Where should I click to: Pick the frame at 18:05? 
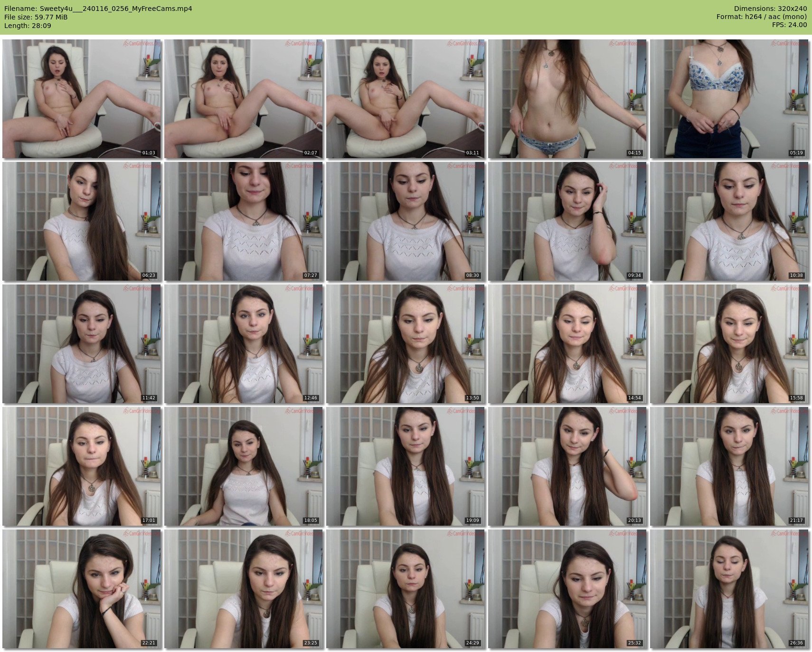point(244,466)
